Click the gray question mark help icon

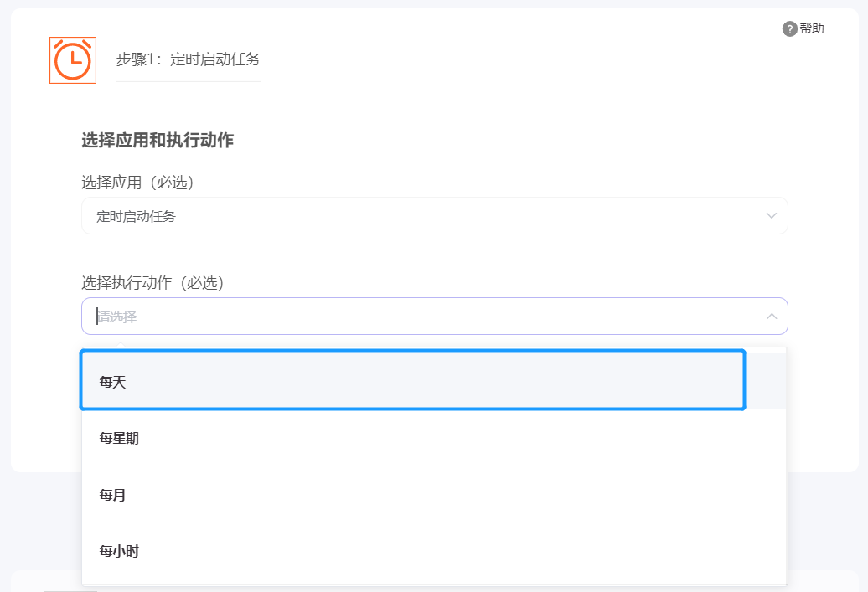point(789,29)
